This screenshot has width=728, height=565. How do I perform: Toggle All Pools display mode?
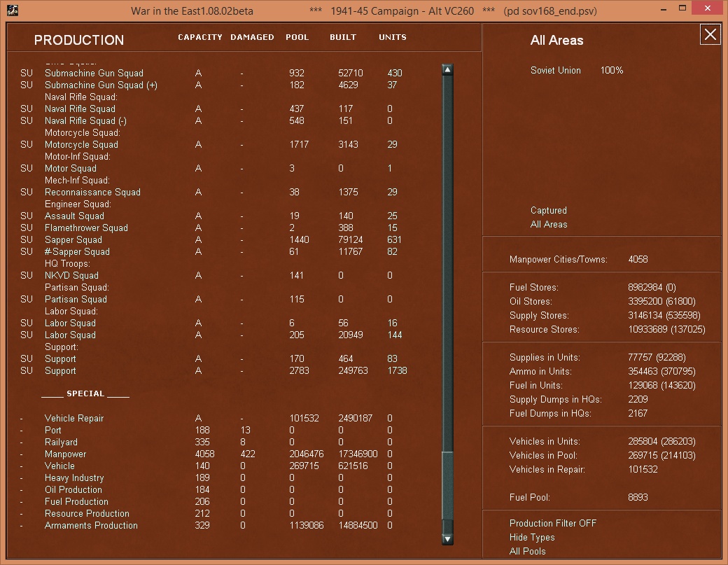tap(528, 551)
